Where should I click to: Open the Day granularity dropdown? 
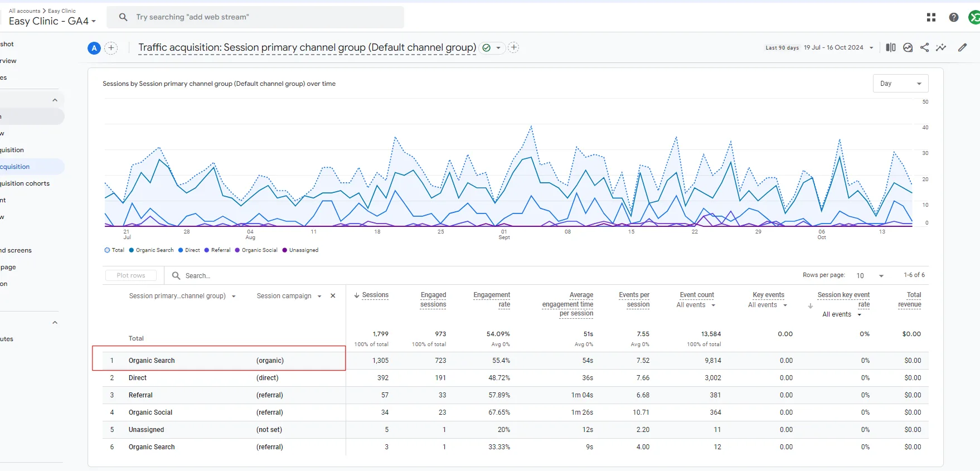pyautogui.click(x=900, y=84)
